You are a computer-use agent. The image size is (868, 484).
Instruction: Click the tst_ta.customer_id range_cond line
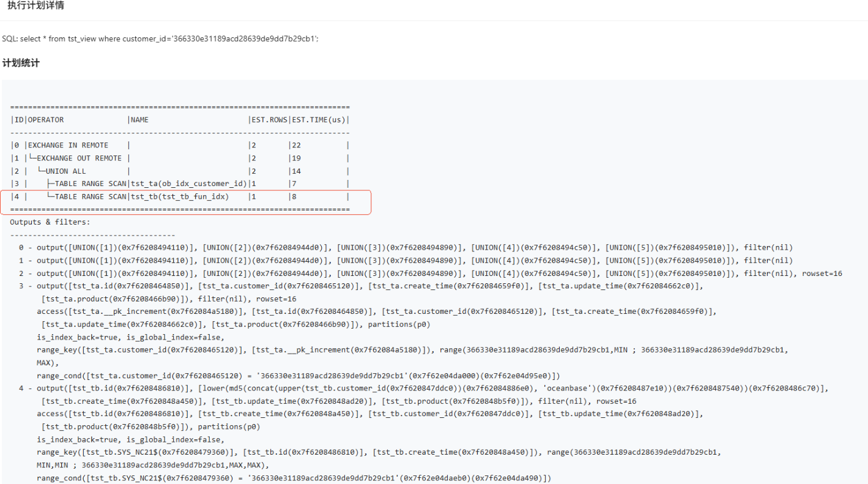[298, 376]
